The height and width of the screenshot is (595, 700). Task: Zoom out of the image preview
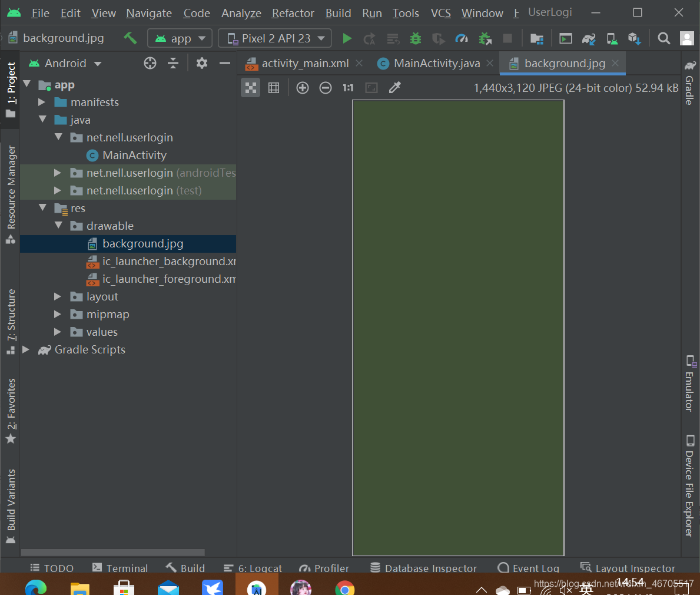[326, 88]
